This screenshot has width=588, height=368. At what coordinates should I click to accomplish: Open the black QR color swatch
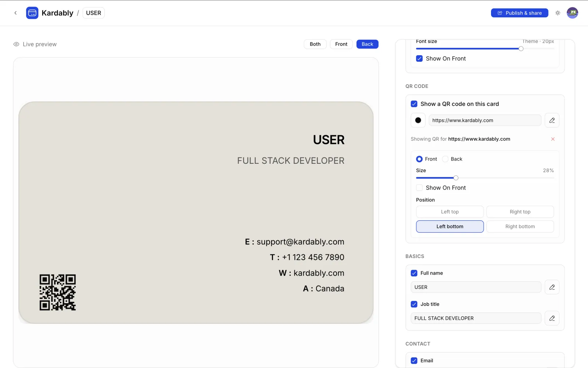[x=418, y=120]
